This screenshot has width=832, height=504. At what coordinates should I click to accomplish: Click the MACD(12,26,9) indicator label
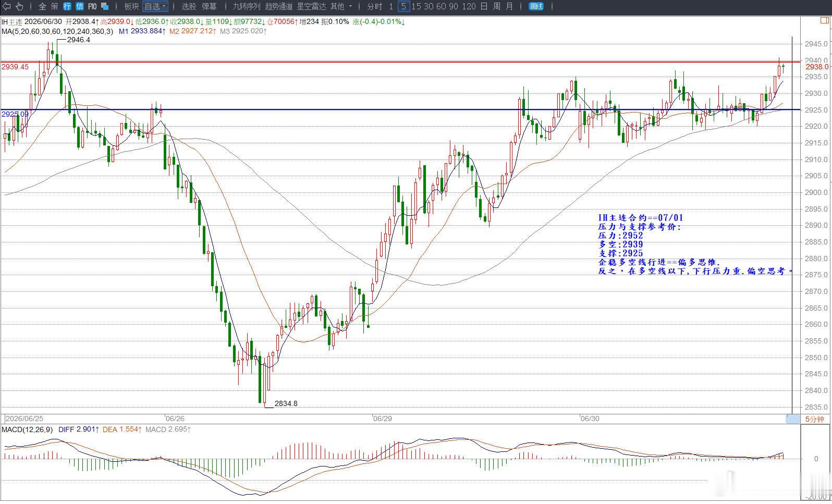pyautogui.click(x=27, y=429)
